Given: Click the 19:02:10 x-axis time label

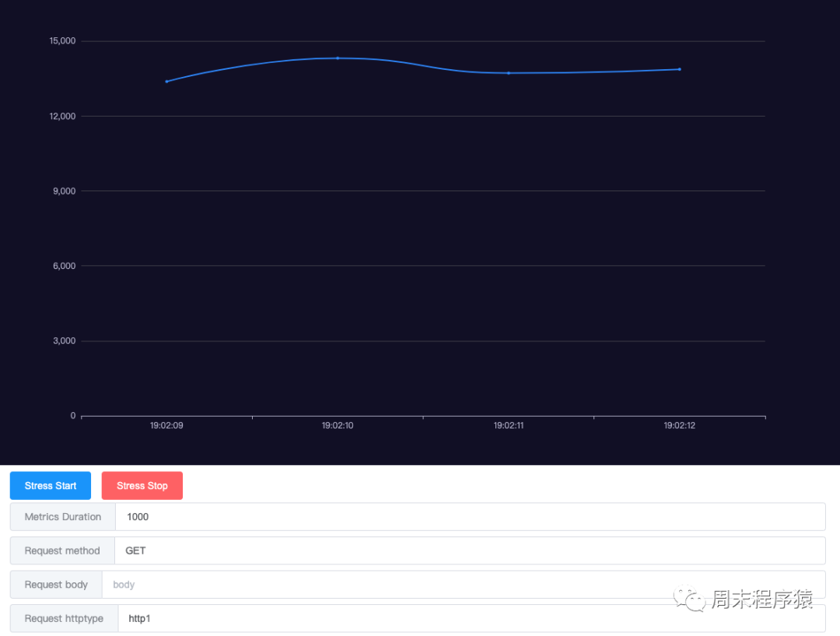Looking at the screenshot, I should pyautogui.click(x=338, y=425).
